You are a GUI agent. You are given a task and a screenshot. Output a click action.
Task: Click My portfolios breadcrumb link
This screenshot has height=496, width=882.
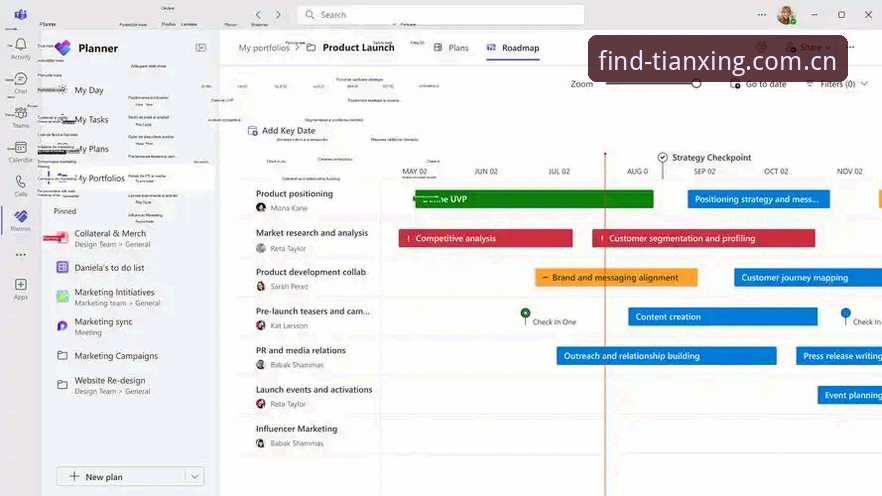click(x=264, y=48)
